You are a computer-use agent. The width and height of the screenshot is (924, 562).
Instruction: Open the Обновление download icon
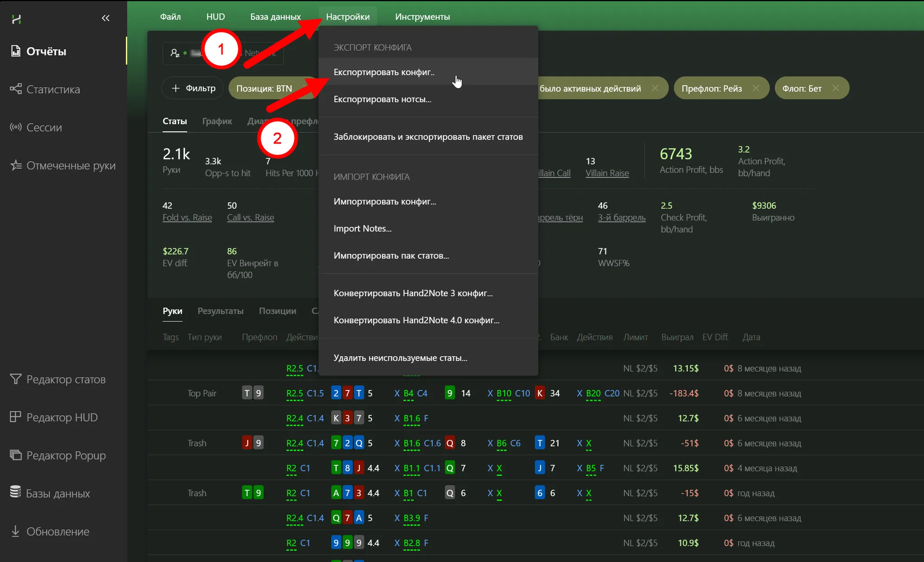[16, 531]
